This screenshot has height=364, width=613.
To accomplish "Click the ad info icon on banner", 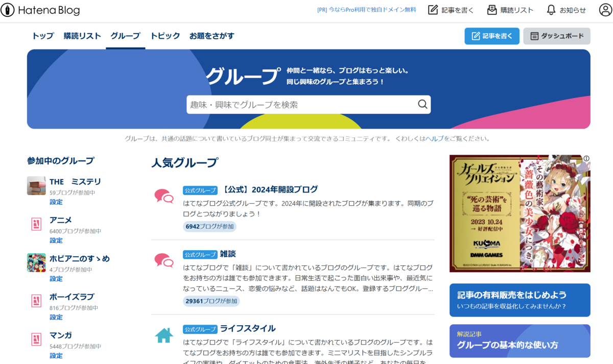I will [586, 158].
